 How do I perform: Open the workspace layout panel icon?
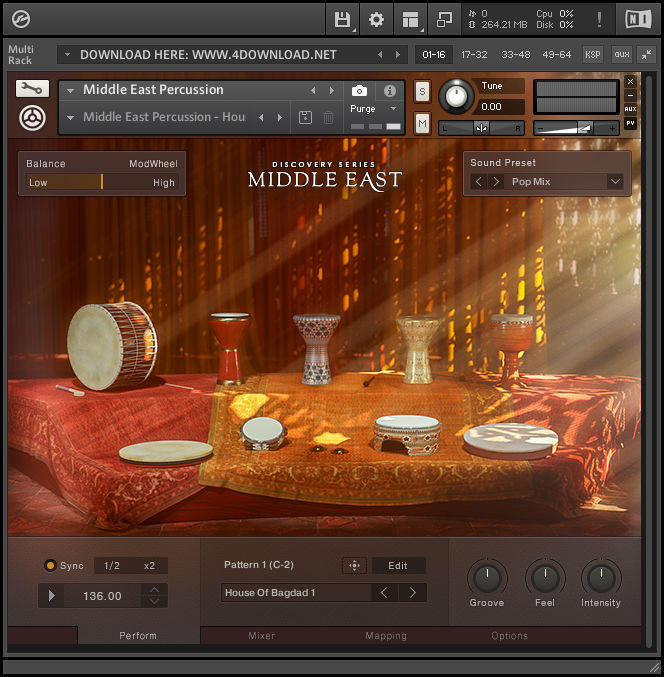pyautogui.click(x=410, y=19)
